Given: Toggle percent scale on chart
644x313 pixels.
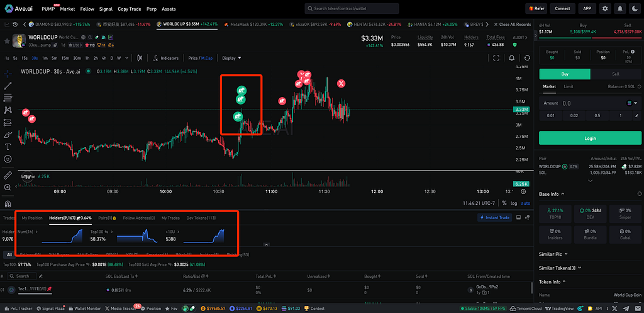Looking at the screenshot, I should (504, 203).
